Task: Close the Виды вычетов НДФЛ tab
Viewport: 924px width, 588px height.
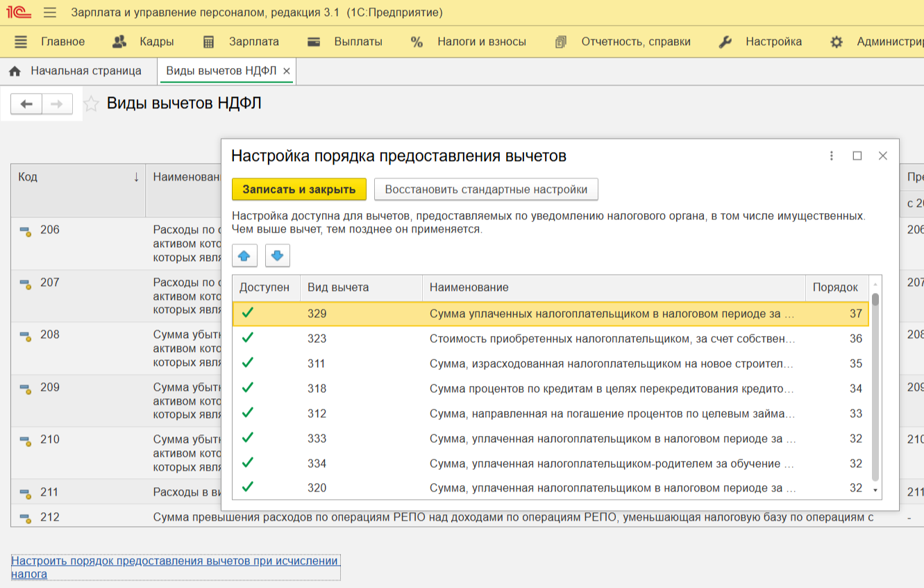Action: coord(287,71)
